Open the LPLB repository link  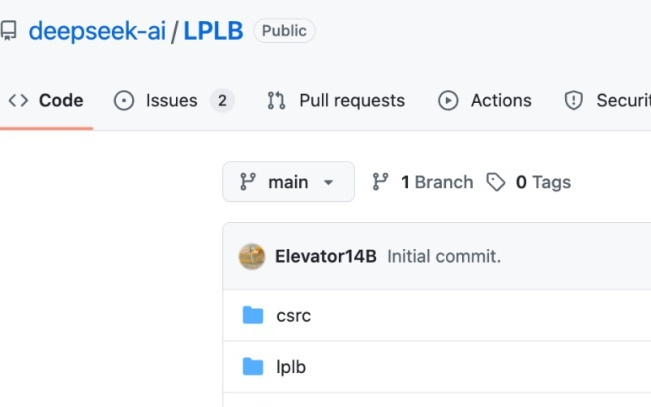[213, 31]
